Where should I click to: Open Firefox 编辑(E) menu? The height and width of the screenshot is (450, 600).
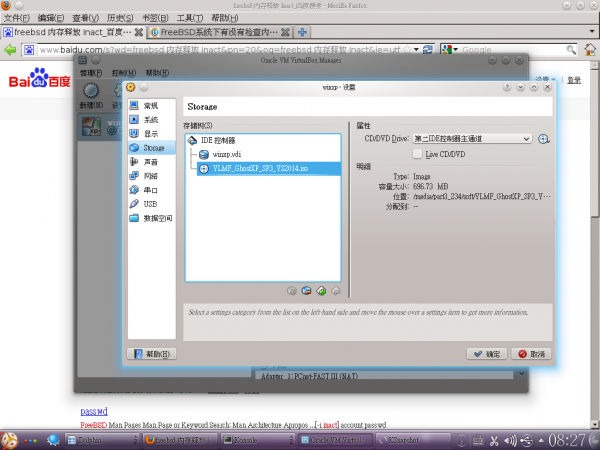[x=51, y=18]
